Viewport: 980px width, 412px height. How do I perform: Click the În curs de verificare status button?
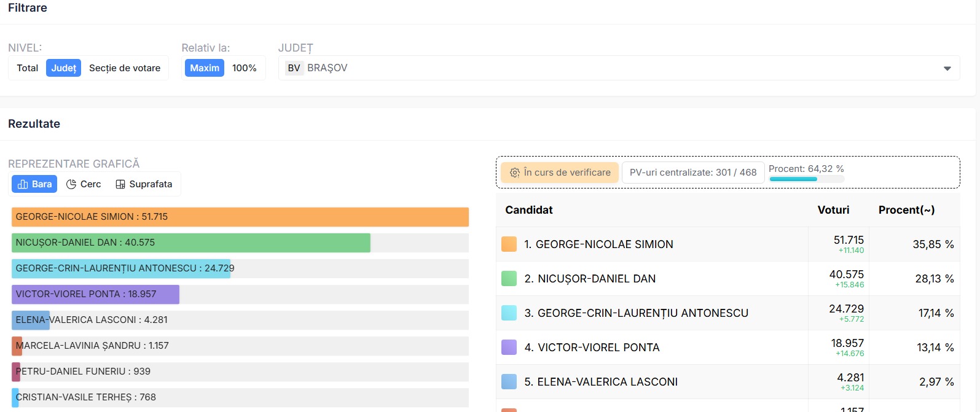click(x=559, y=173)
